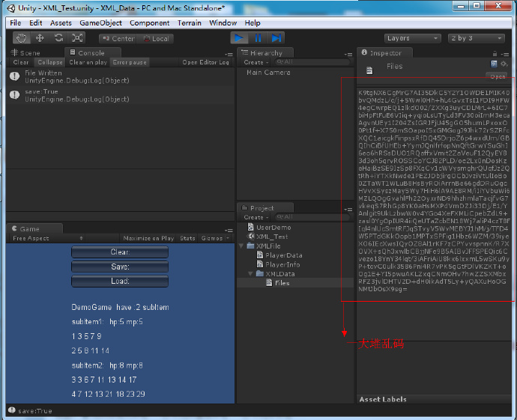Click the Project search field
Screen dimensions: 517x420
pos(312,217)
